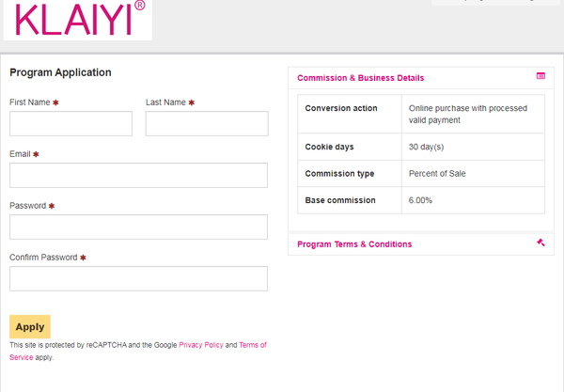Viewport: 564px width, 392px height.
Task: Click into the Last Name field
Action: click(x=207, y=124)
